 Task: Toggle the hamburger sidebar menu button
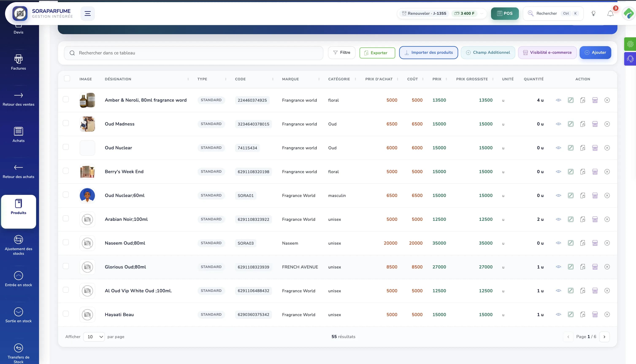[88, 13]
